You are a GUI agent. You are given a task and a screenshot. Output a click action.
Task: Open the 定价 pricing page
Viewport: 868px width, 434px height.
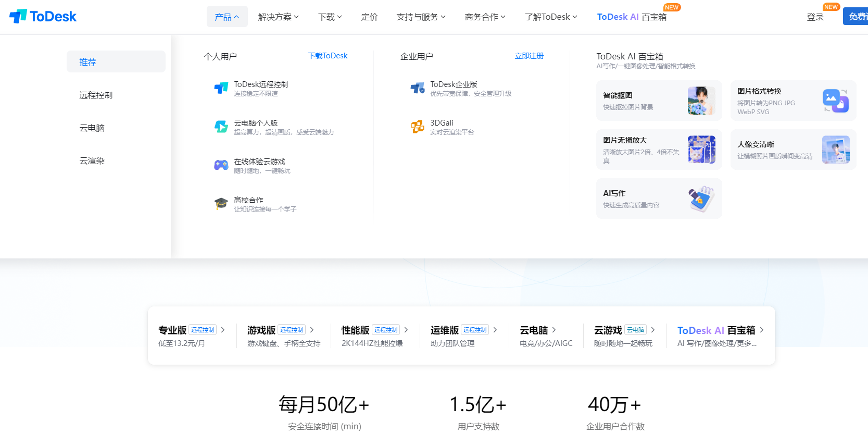(369, 17)
